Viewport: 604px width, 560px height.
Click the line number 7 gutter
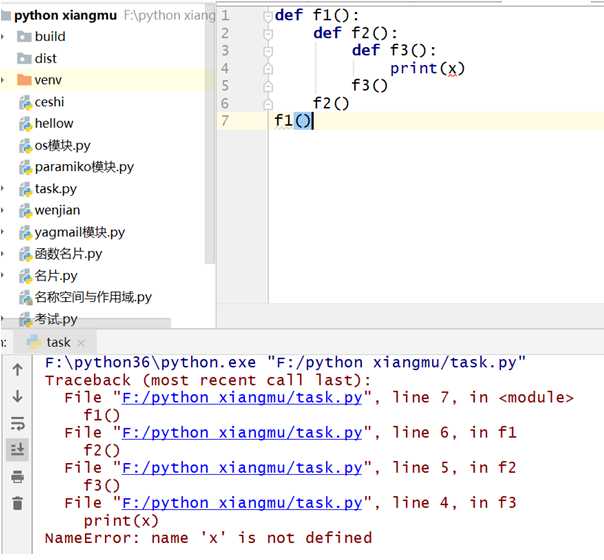click(225, 121)
